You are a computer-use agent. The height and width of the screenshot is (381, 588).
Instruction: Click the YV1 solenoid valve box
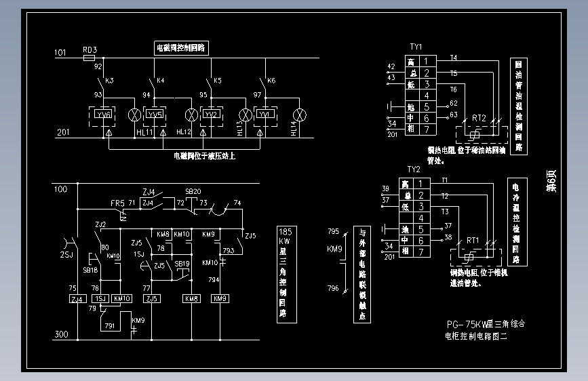[x=265, y=114]
